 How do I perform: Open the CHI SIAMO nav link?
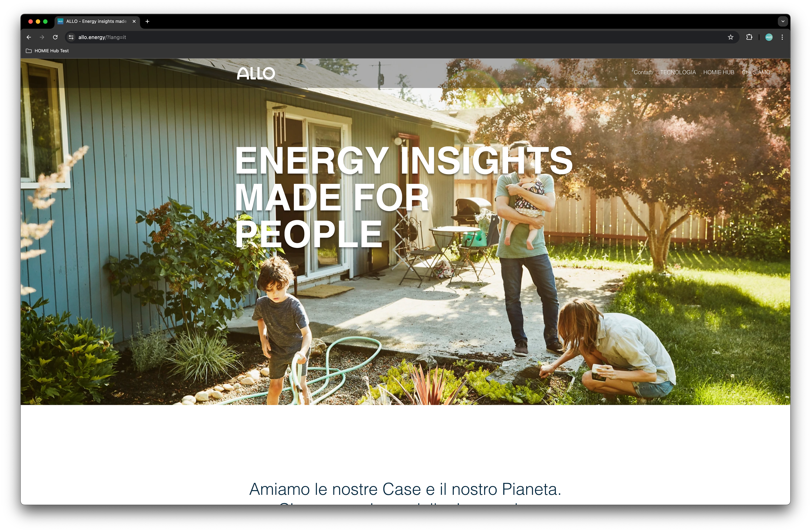click(756, 72)
